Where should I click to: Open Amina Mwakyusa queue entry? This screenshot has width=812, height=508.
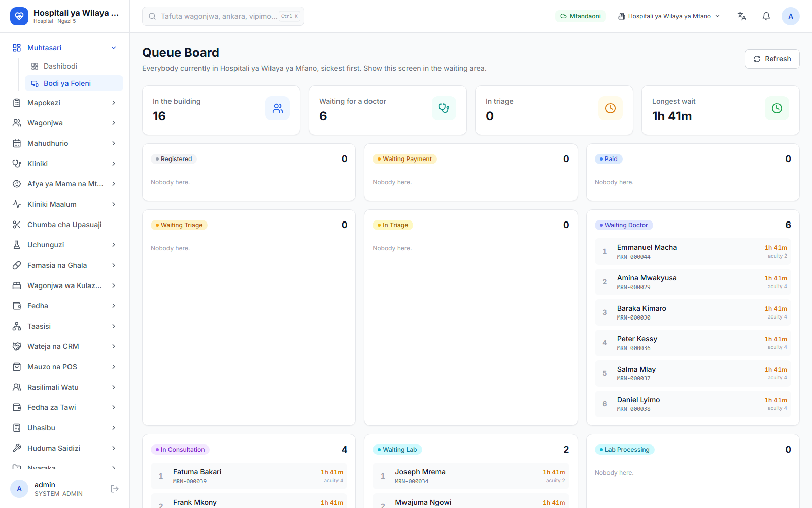(x=693, y=282)
